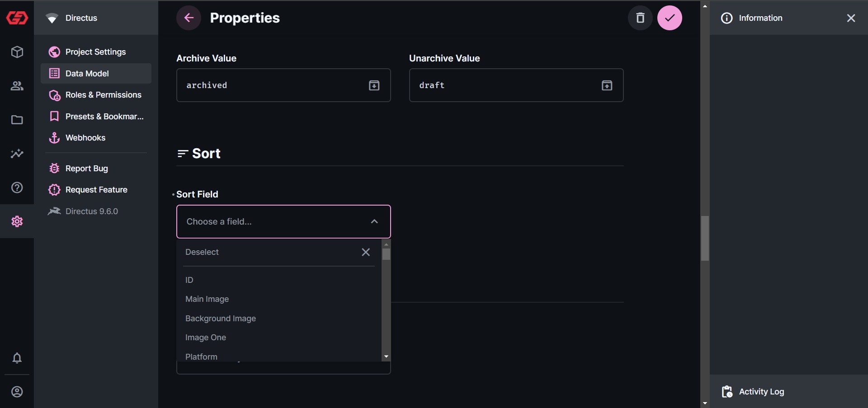Save changes with the pink check button
This screenshot has width=868, height=408.
pos(670,18)
